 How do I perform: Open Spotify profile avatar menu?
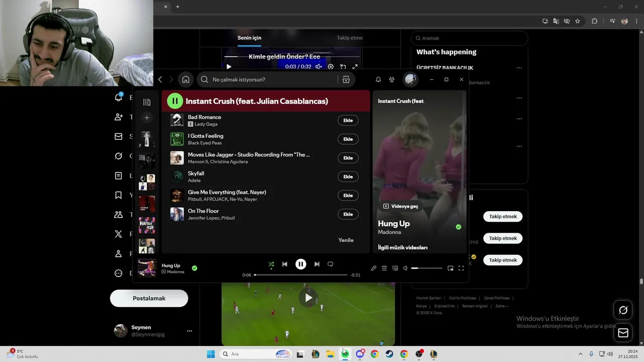click(411, 79)
